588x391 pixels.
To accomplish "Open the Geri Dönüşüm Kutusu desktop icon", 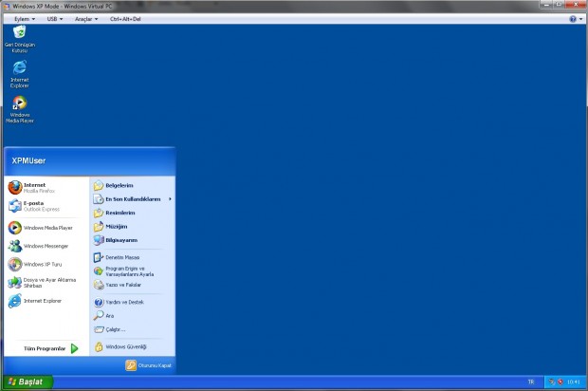I will click(20, 39).
